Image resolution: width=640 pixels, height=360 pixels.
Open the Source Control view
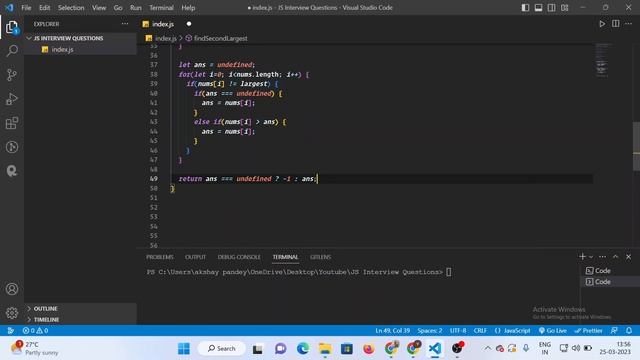coord(12,75)
